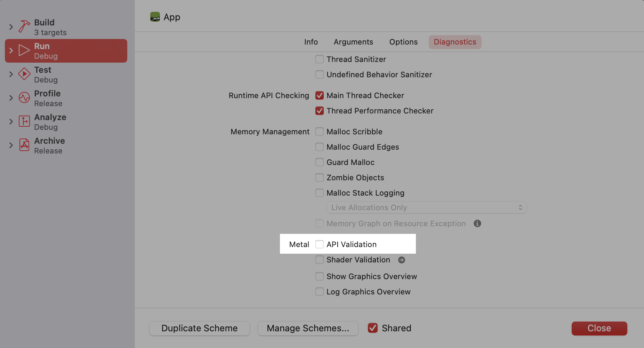Click arrow icon next to Shader Validation
The height and width of the screenshot is (348, 644).
pyautogui.click(x=401, y=260)
